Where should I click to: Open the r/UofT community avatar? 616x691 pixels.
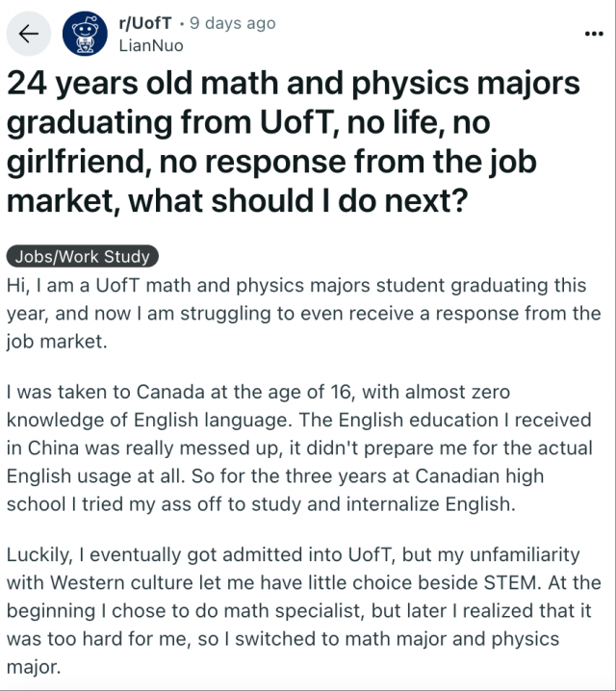pos(82,35)
